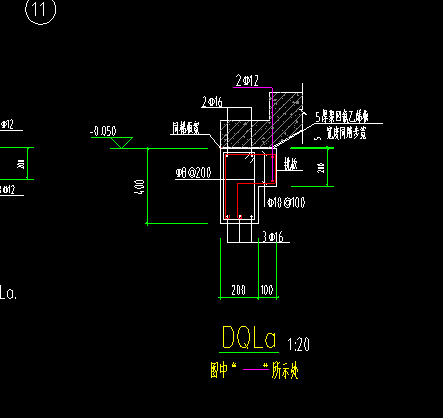
Task: Select the 400 vertical dimension text
Action: [140, 187]
